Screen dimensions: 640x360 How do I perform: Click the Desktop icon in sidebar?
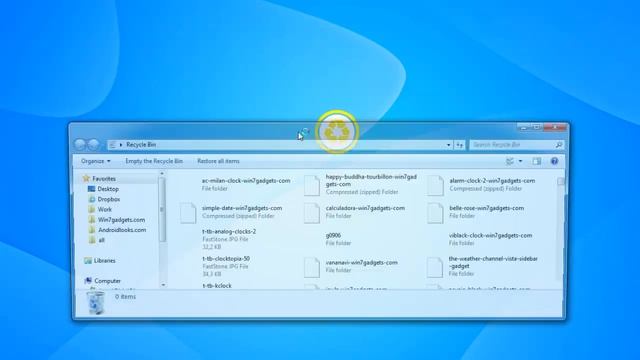[91, 189]
